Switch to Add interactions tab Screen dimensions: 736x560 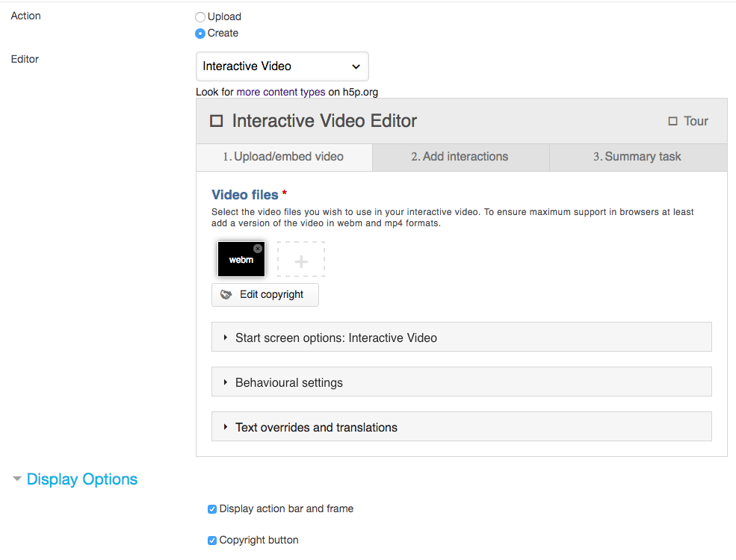click(460, 157)
